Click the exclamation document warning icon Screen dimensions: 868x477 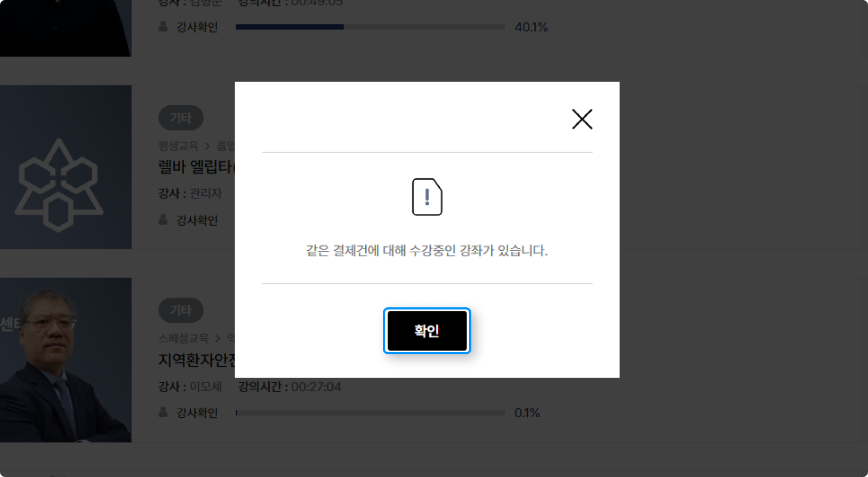[x=427, y=197]
